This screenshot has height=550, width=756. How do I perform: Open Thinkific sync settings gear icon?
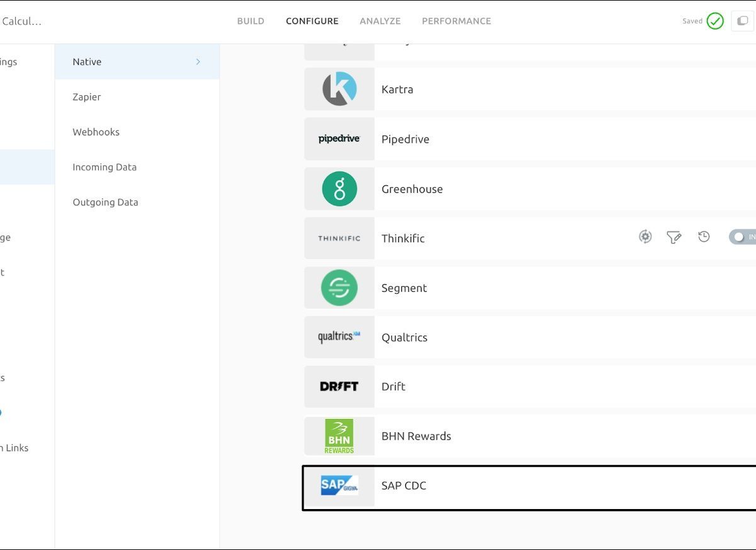645,237
